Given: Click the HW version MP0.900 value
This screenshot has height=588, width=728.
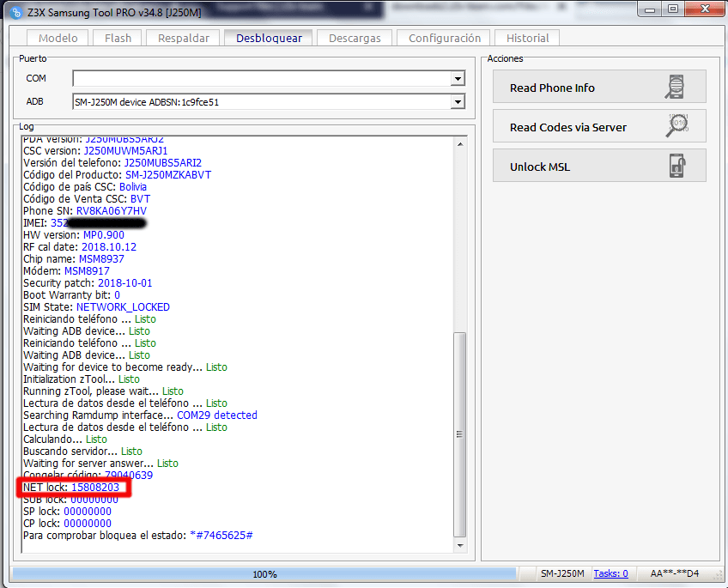Looking at the screenshot, I should click(x=104, y=235).
